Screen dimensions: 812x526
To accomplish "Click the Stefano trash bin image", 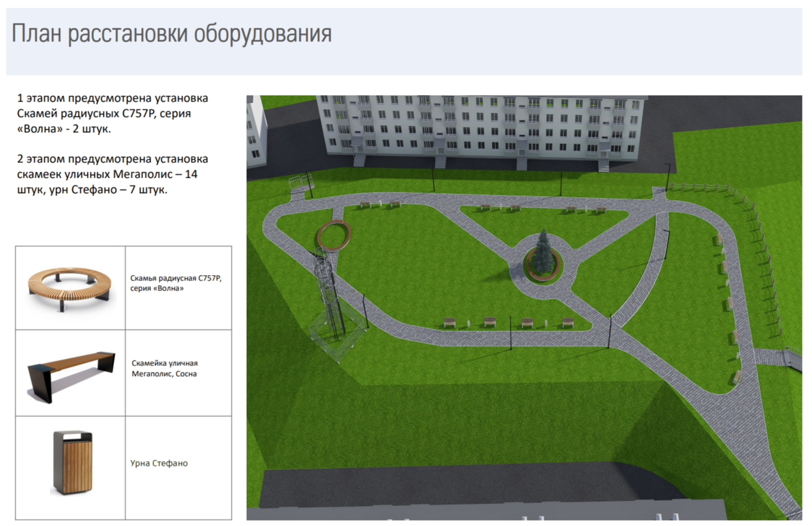I will [x=73, y=462].
